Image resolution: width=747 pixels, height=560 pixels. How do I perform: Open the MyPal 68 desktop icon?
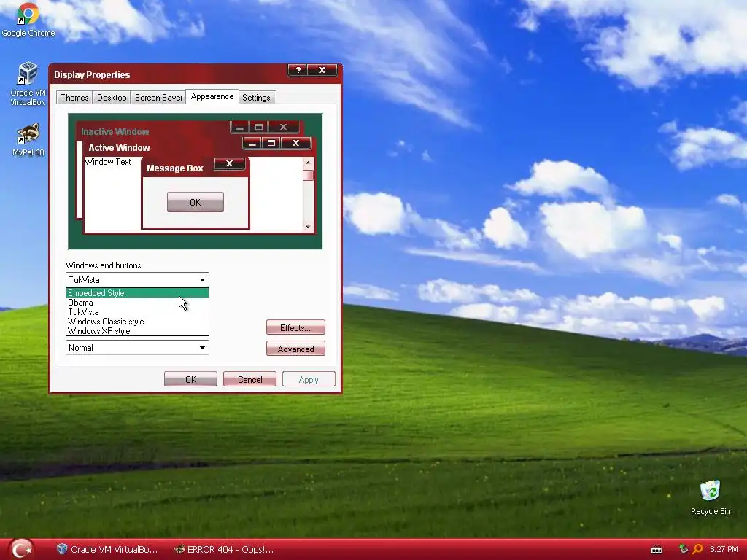pyautogui.click(x=28, y=140)
